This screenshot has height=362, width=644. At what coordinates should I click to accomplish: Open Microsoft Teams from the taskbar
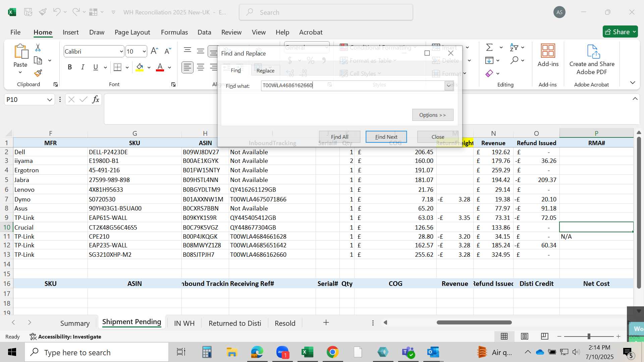[x=408, y=352]
